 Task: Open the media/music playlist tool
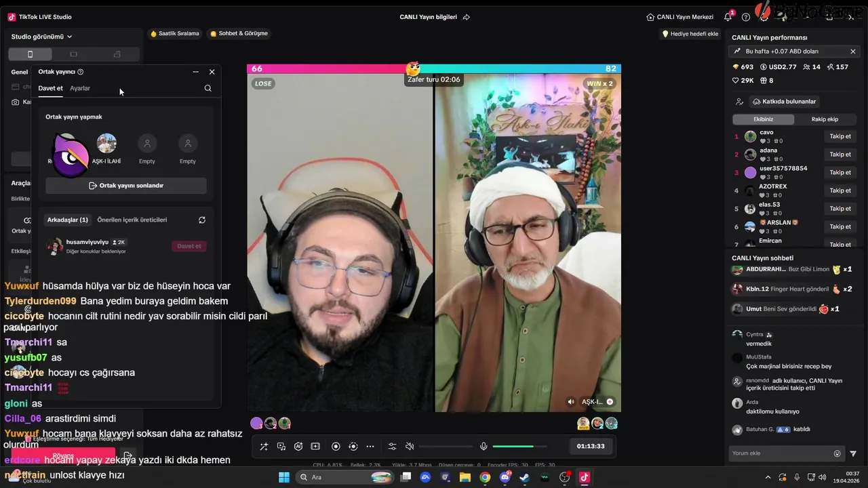[281, 446]
